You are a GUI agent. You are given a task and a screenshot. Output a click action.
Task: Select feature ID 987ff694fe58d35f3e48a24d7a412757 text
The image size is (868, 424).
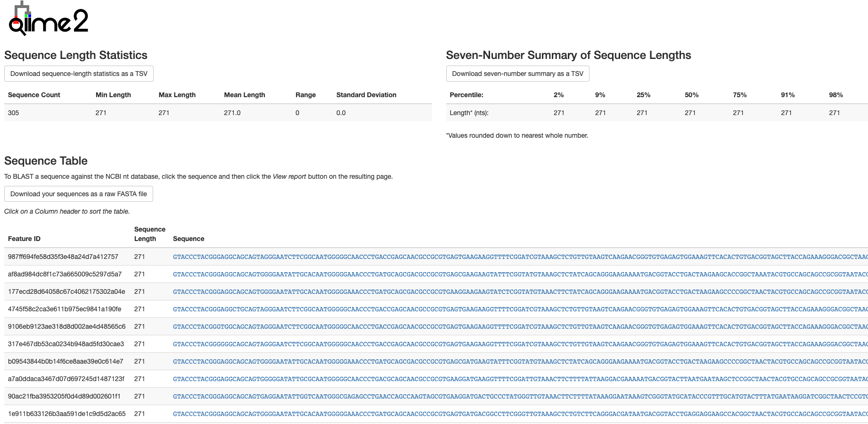[63, 257]
